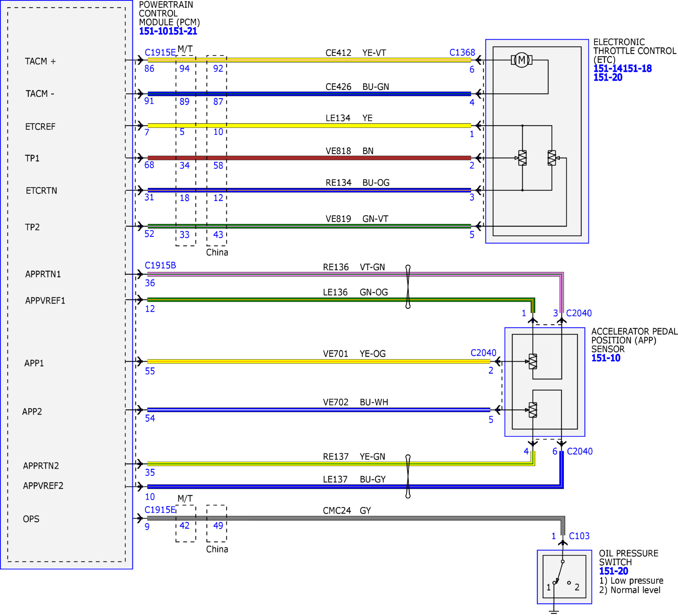Click the TP2 potentiometer symbol in the ETC
678x616 pixels.
pos(553,158)
